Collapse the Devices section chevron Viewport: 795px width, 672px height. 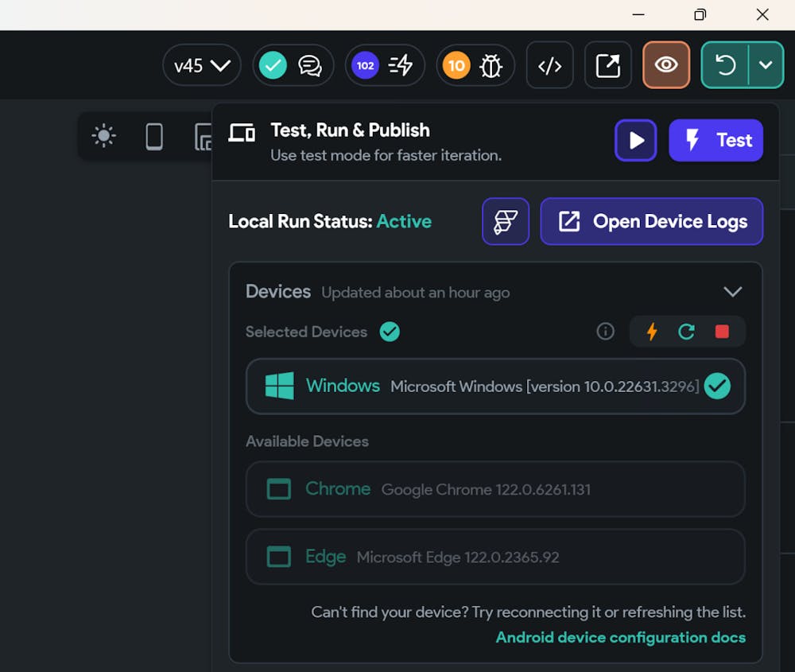point(732,292)
